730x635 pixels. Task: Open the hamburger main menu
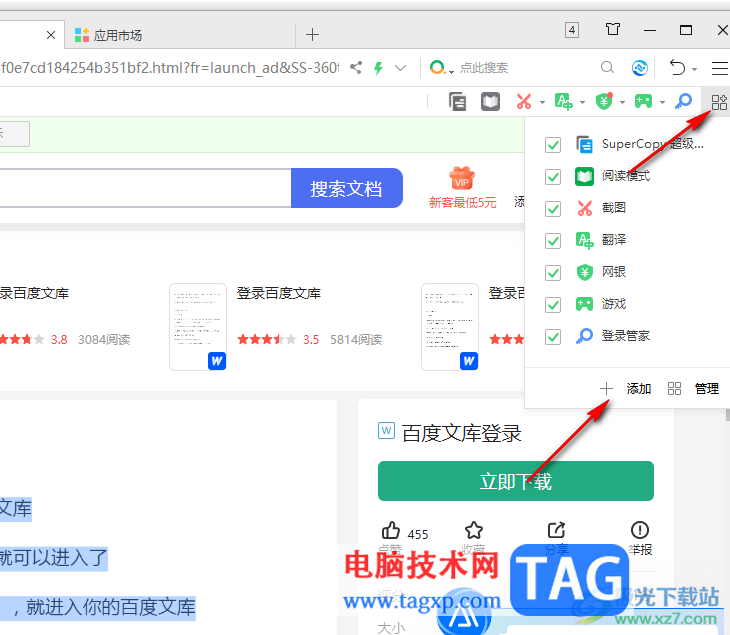pyautogui.click(x=720, y=68)
